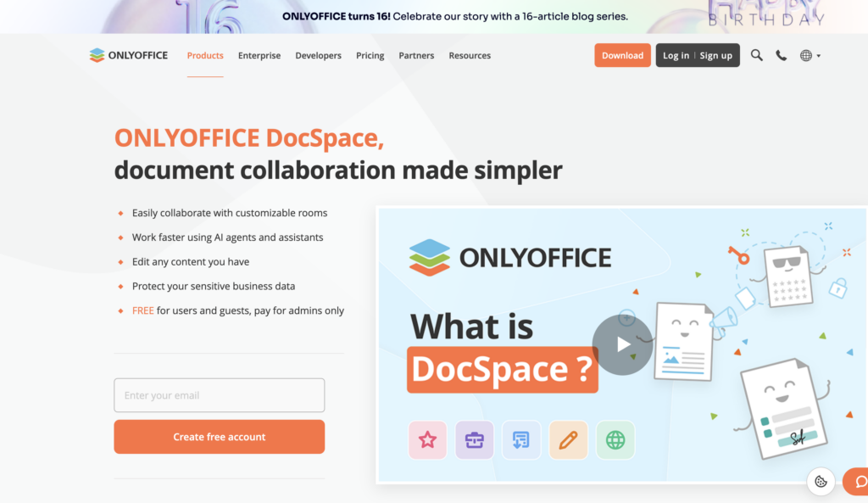
Task: Click the orange Download button
Action: (x=622, y=55)
